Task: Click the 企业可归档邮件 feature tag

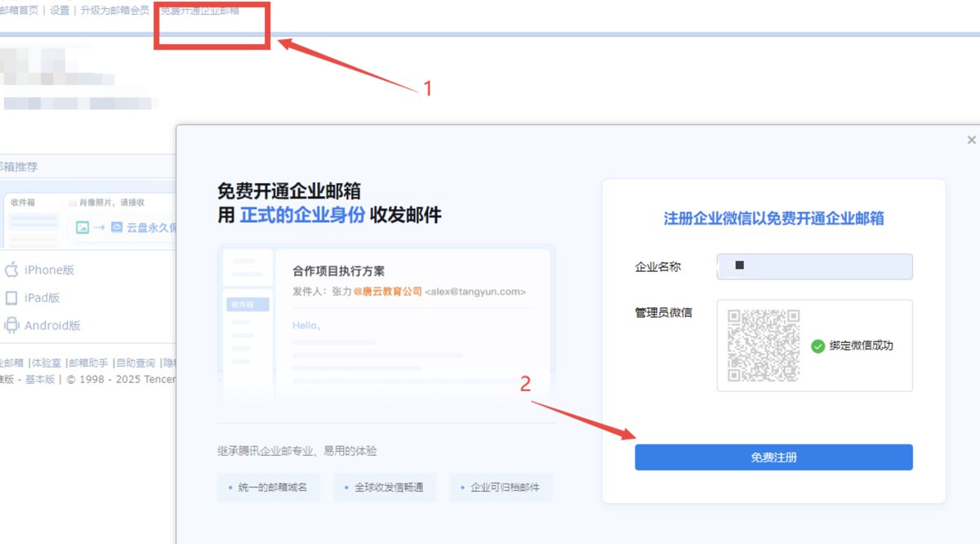Action: 501,488
